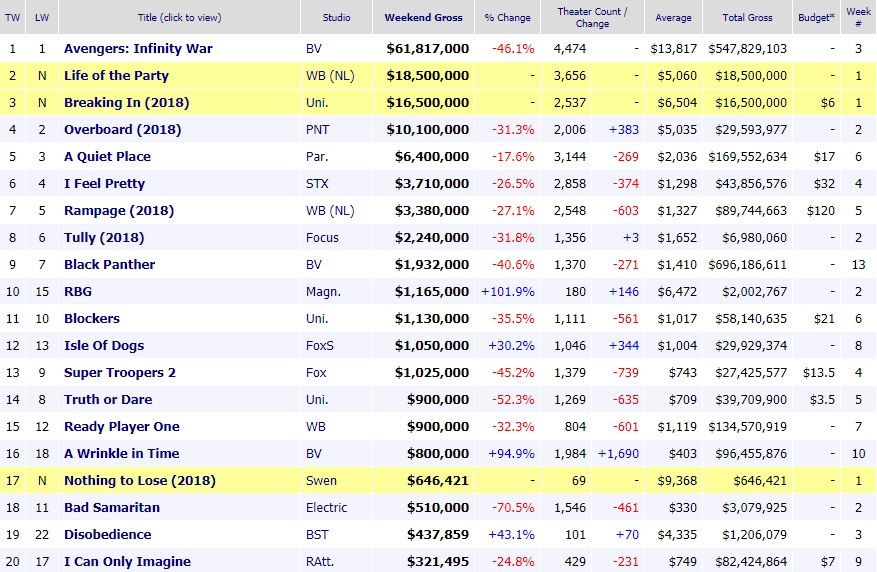The width and height of the screenshot is (877, 572).
Task: Select the $61,817,000 weekend gross value
Action: pyautogui.click(x=427, y=49)
